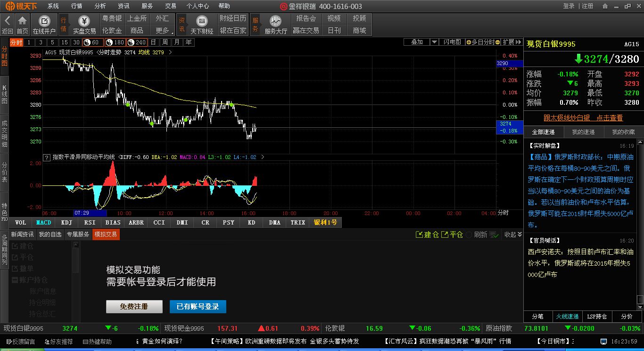Image resolution: width=644 pixels, height=351 pixels.
Task: Open the 个人中心 menu
Action: [x=198, y=6]
